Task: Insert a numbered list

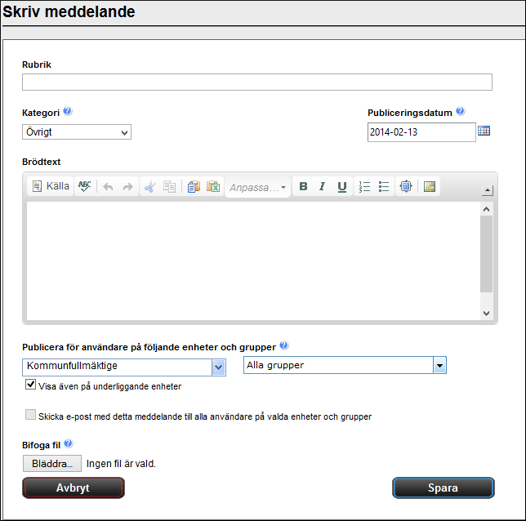Action: click(x=364, y=187)
